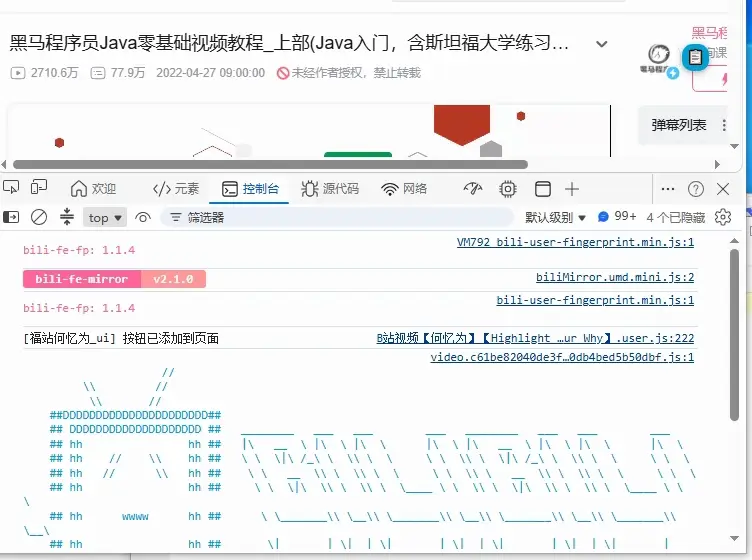Add more tools with plus icon
This screenshot has width=752, height=560.
coord(572,189)
